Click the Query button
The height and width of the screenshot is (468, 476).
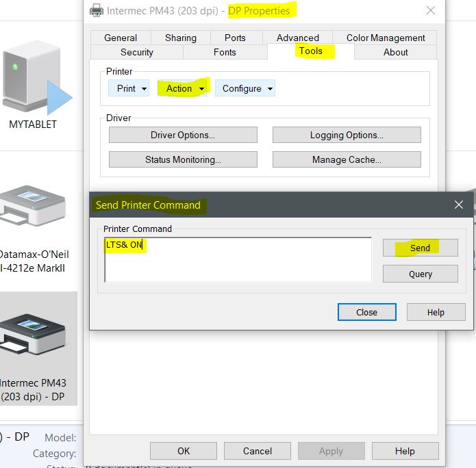click(420, 274)
